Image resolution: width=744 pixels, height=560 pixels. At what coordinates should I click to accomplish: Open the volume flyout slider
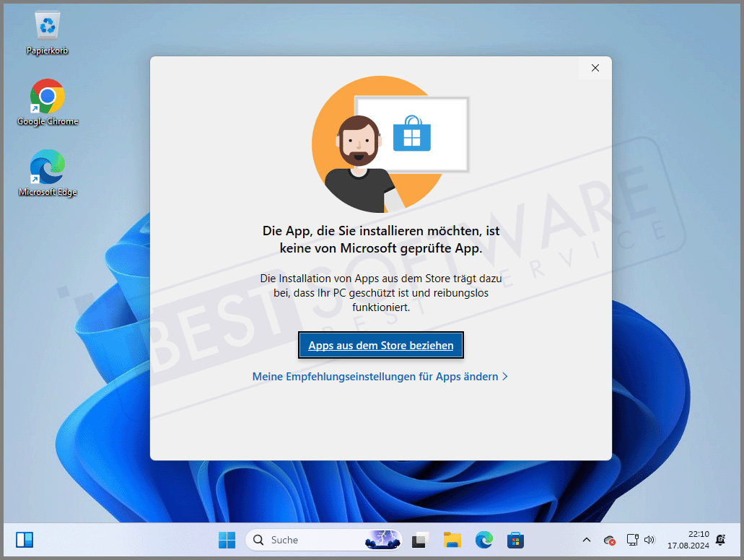(649, 540)
